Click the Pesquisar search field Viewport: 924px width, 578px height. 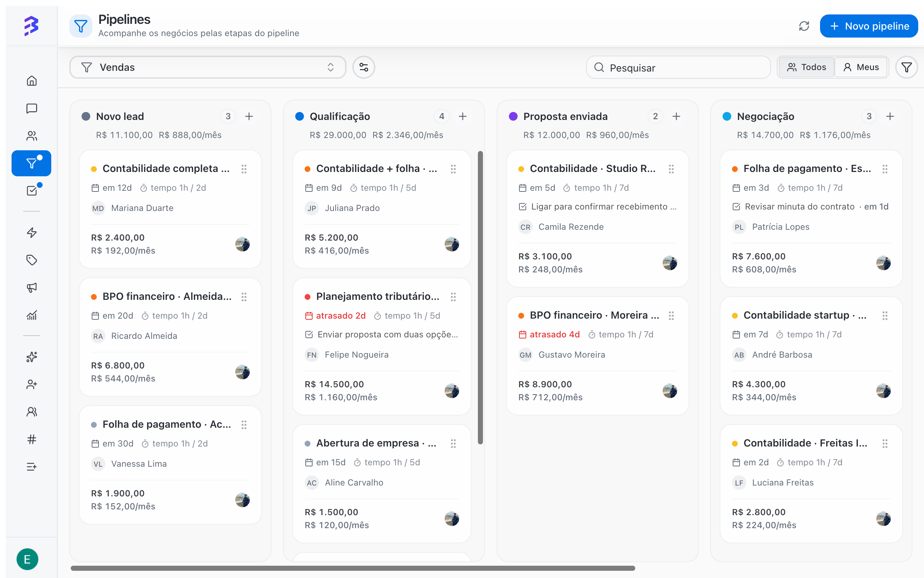(x=678, y=67)
